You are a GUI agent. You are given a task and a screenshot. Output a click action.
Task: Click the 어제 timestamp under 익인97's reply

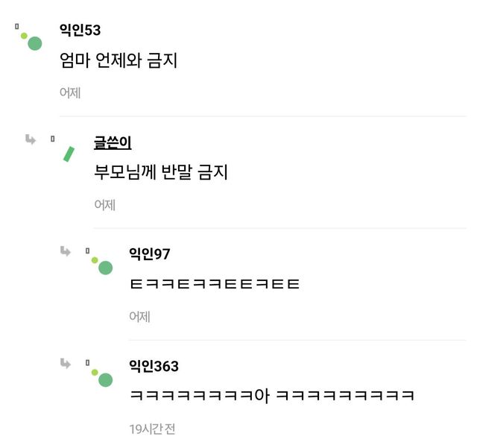tap(139, 317)
